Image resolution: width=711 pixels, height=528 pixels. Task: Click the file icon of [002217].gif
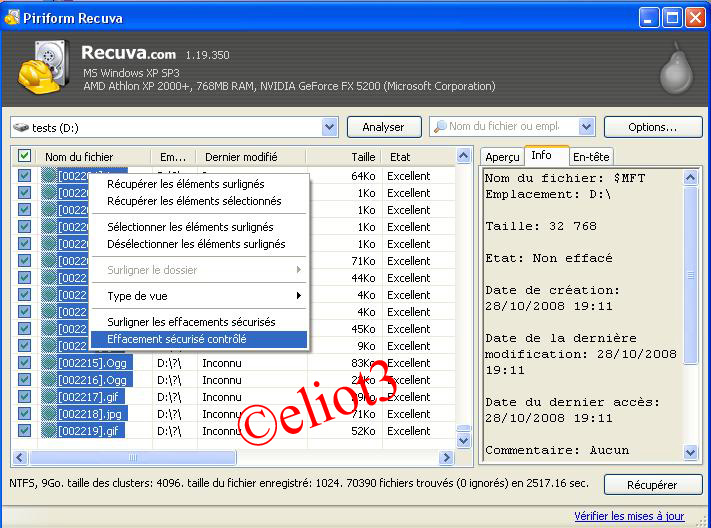[x=49, y=397]
